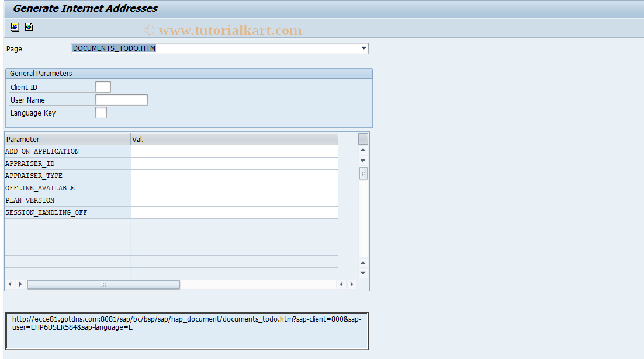Click the top scroll down arrow of table
The width and height of the screenshot is (644, 359).
tap(363, 161)
